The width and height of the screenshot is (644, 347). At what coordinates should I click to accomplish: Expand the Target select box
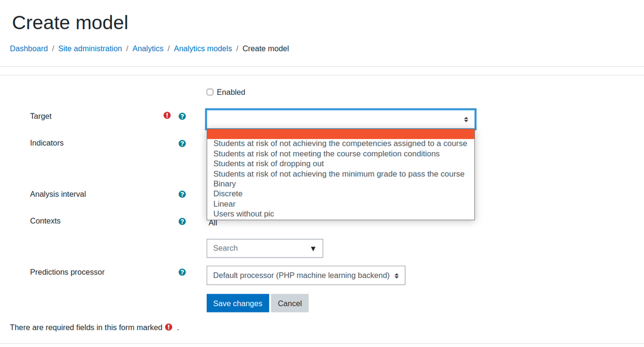[x=341, y=119]
